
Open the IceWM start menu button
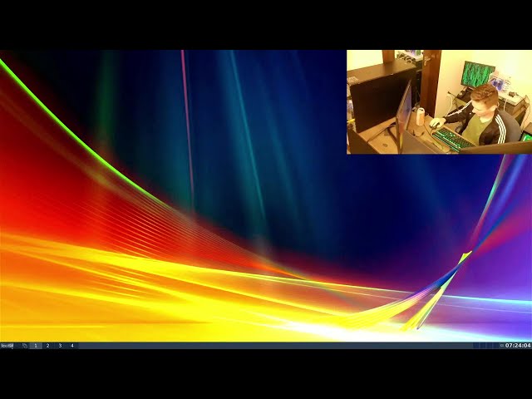pyautogui.click(x=7, y=346)
